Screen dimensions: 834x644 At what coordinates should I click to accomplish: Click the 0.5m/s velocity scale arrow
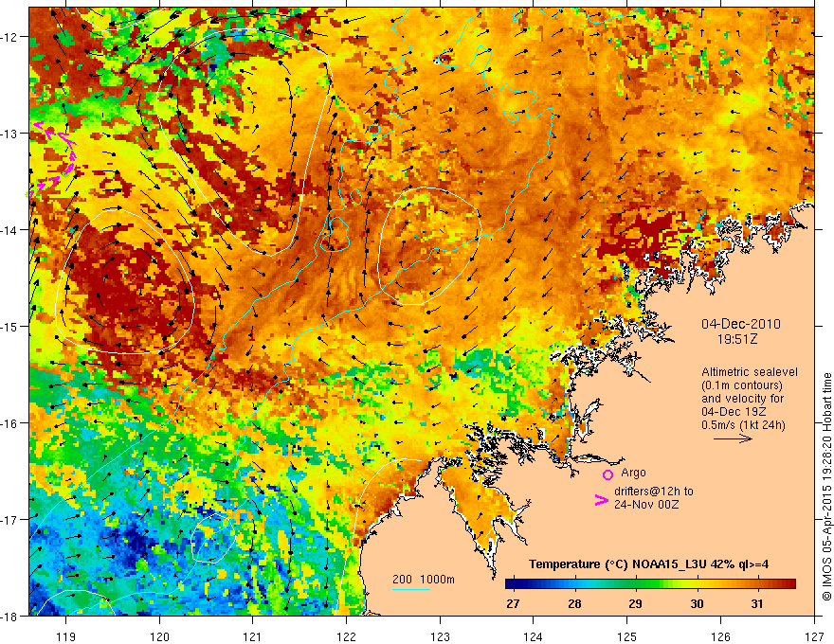(733, 438)
